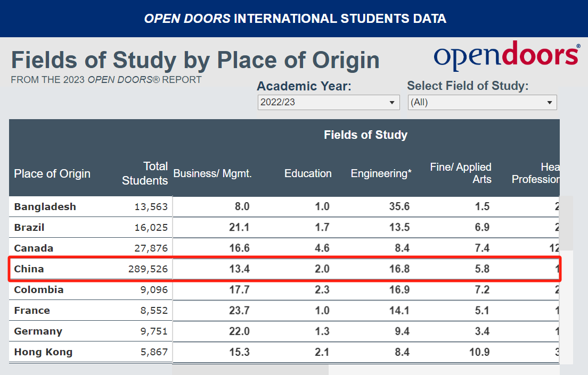588x375 pixels.
Task: Open the Select Field of Study dropdown
Action: [482, 102]
